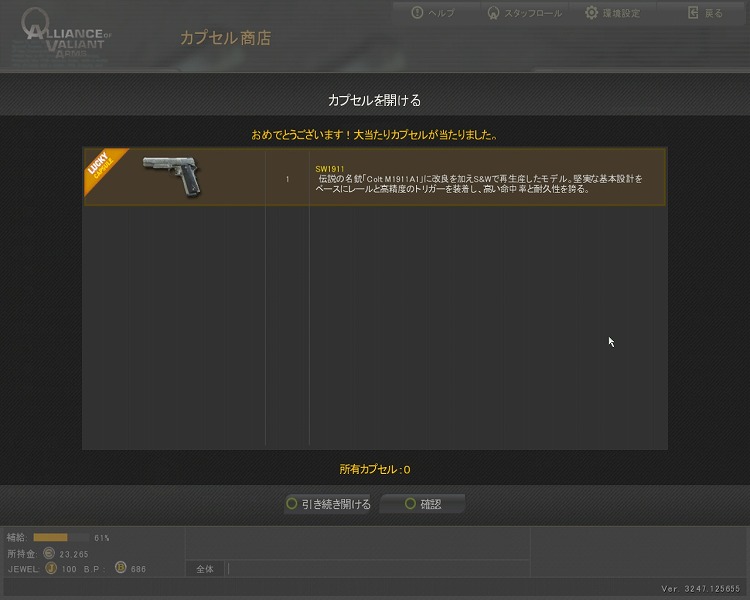Go back with 戻る label

point(713,13)
